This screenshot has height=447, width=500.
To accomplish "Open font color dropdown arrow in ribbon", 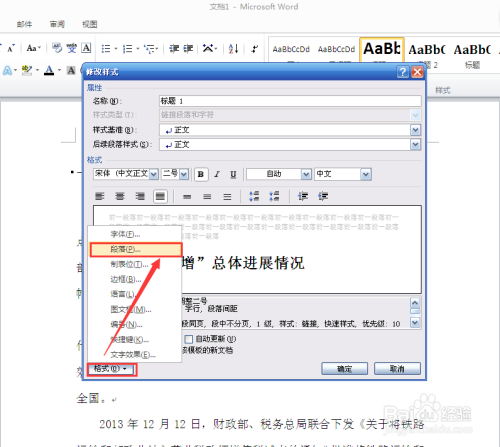I will [59, 70].
